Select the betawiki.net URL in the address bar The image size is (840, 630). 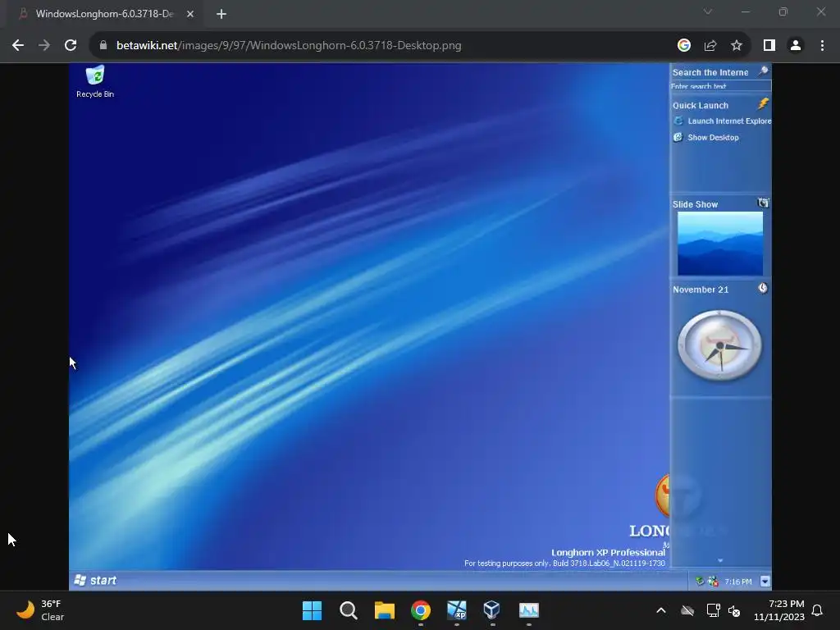(289, 46)
